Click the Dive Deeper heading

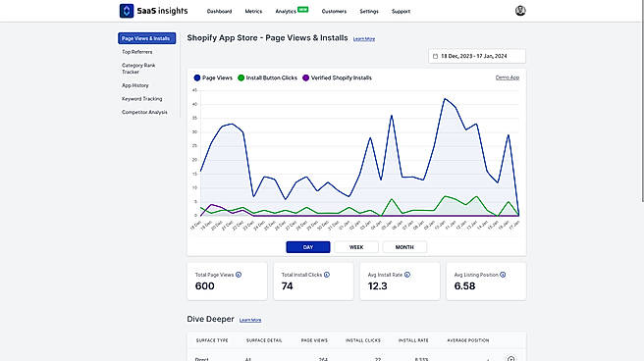(x=210, y=319)
